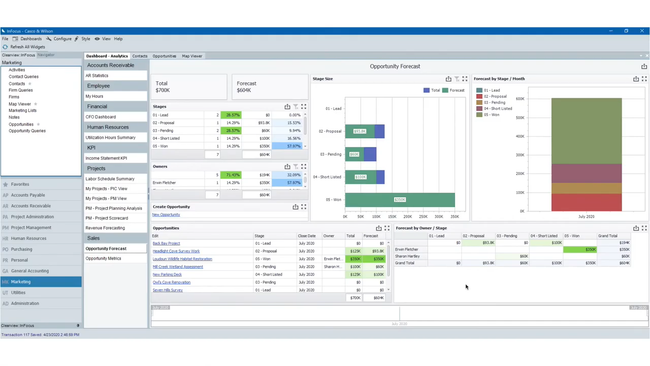Open the Help menu
650x366 pixels.
point(118,39)
